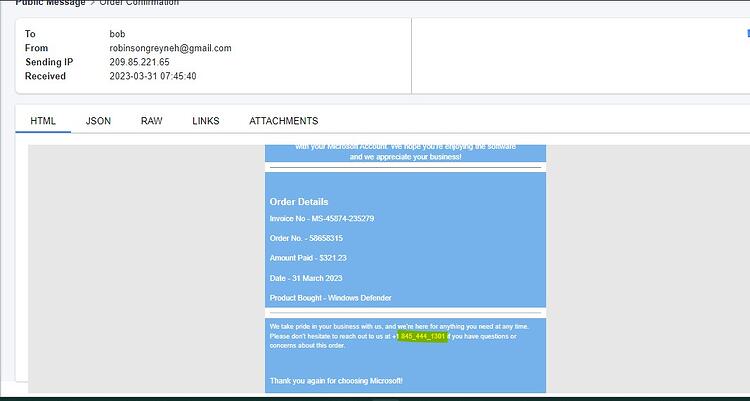The height and width of the screenshot is (401, 750).
Task: Click Product Bought Windows Defender line
Action: click(x=331, y=298)
